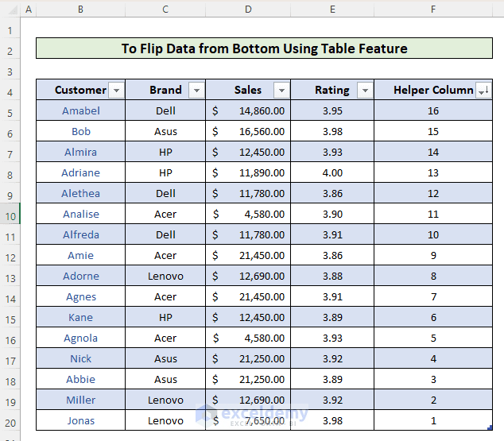Select the sales value 11,890.00
The height and width of the screenshot is (441, 504).
[x=248, y=172]
